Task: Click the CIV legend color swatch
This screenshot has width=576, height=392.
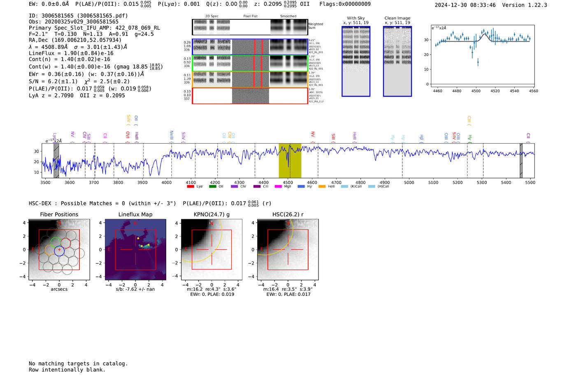Action: pos(235,186)
